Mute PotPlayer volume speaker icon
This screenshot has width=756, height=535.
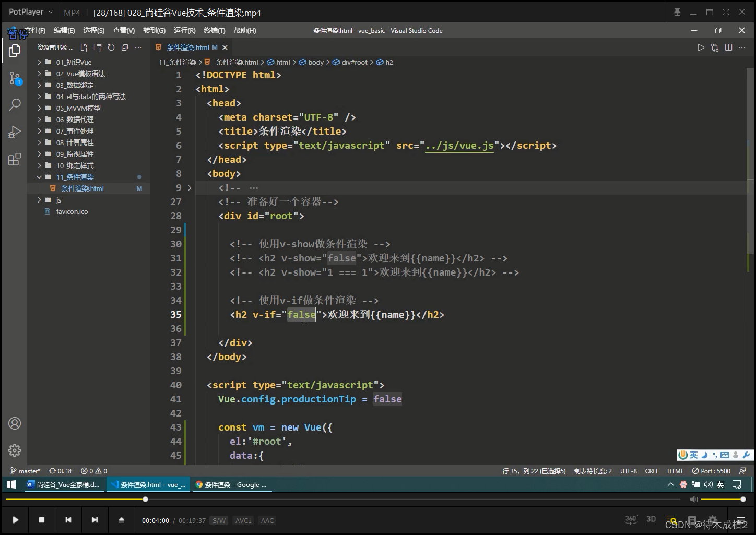click(x=693, y=500)
